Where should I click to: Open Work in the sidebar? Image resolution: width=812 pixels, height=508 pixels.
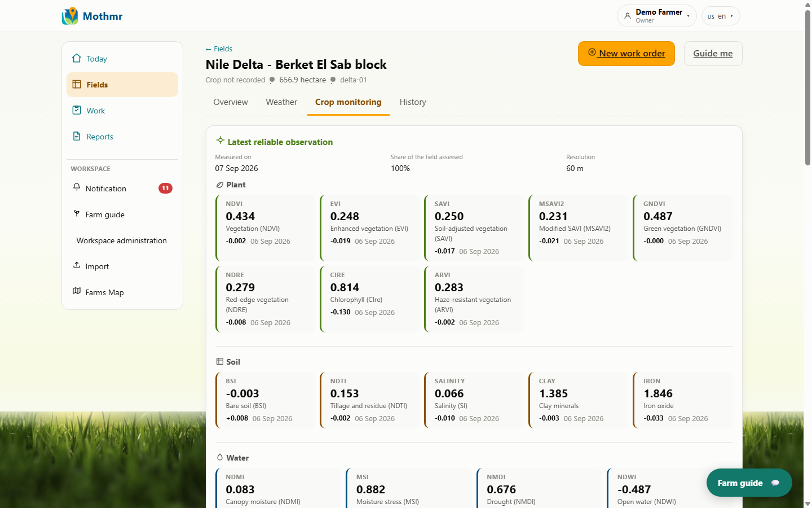(x=122, y=111)
